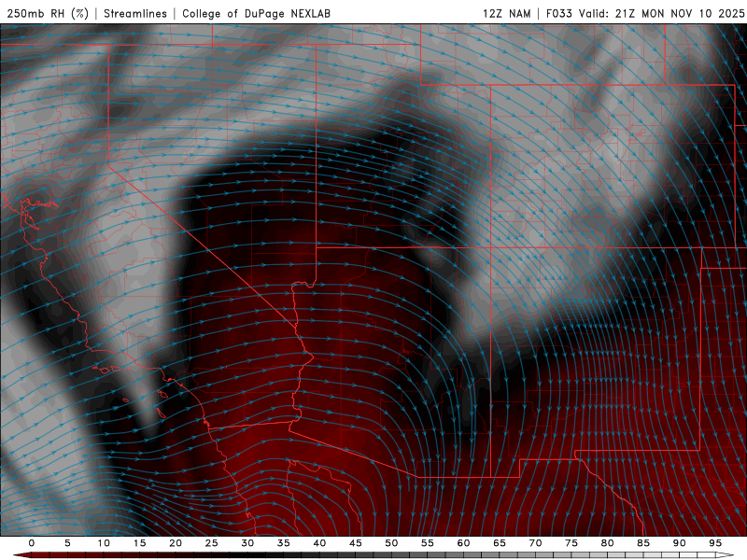Click the '95' value on the color scale
747x560 pixels.
(x=715, y=543)
